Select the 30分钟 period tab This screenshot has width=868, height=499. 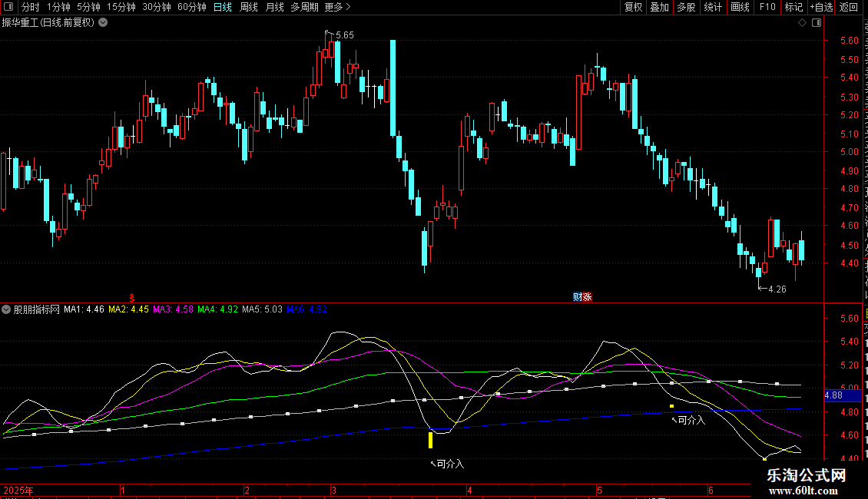point(156,7)
